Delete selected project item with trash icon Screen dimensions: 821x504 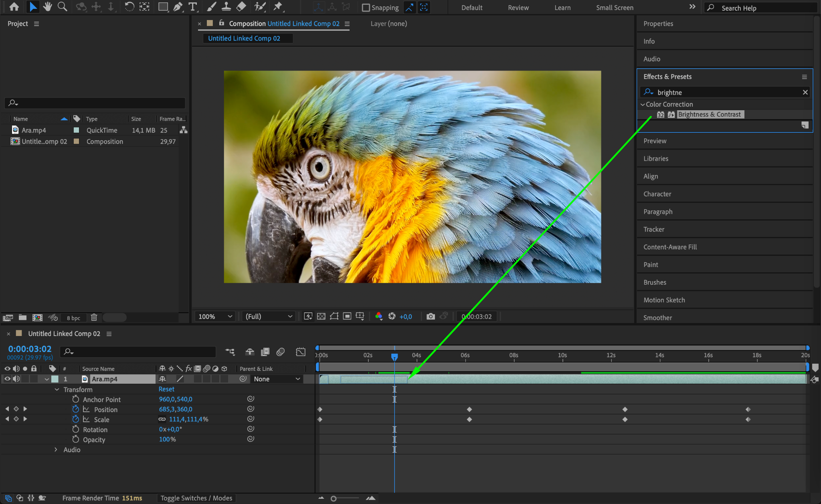94,318
